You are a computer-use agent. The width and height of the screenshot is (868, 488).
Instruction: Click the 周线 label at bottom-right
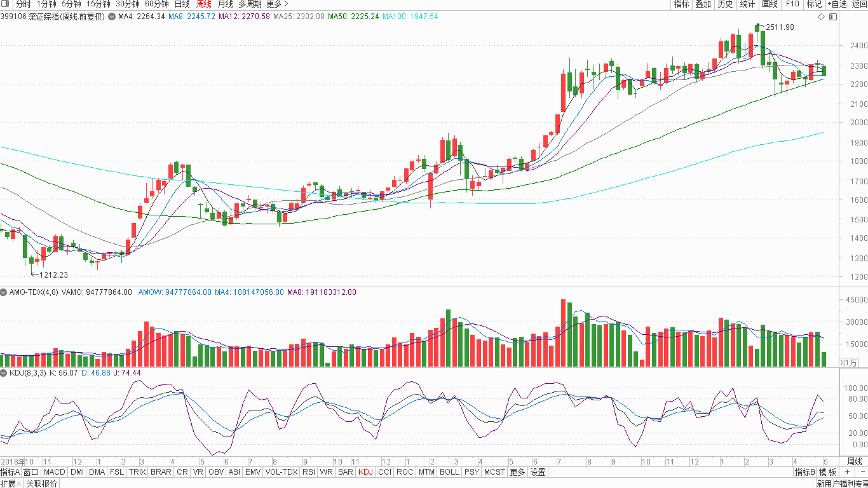pos(855,461)
